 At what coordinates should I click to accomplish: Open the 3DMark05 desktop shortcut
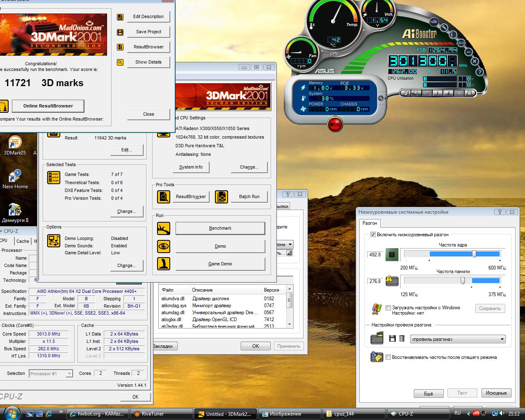(15, 146)
